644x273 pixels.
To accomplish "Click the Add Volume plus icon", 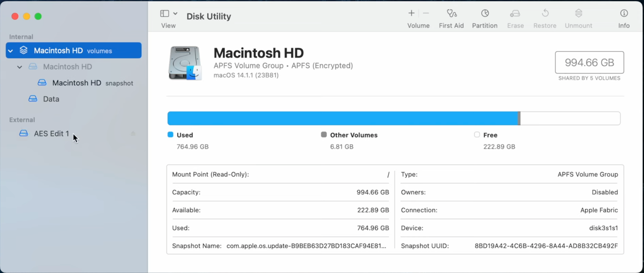I will pos(411,13).
